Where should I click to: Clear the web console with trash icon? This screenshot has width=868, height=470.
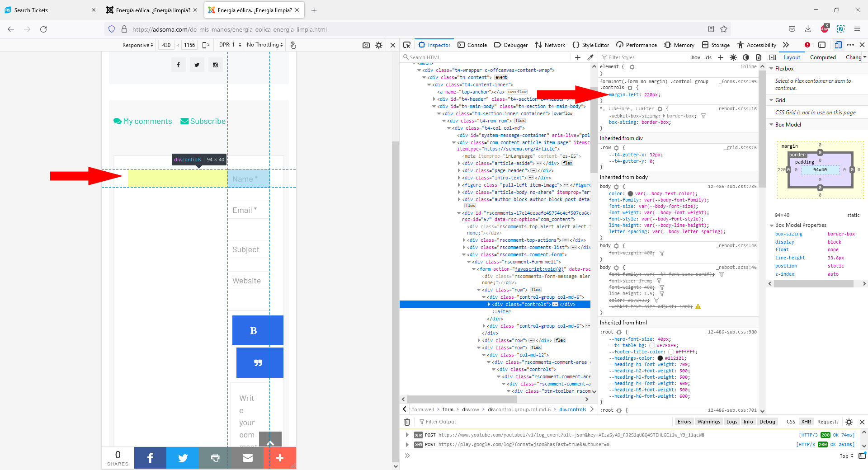(407, 422)
